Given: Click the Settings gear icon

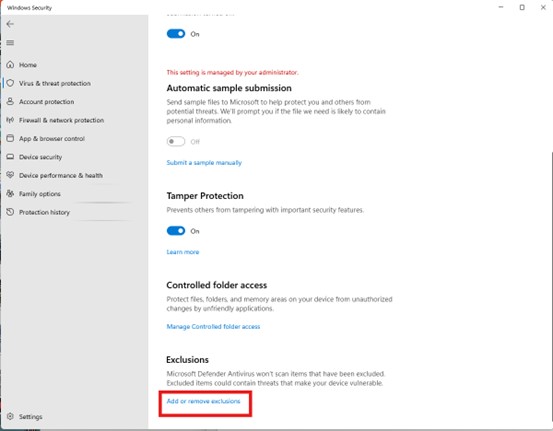Looking at the screenshot, I should 10,416.
